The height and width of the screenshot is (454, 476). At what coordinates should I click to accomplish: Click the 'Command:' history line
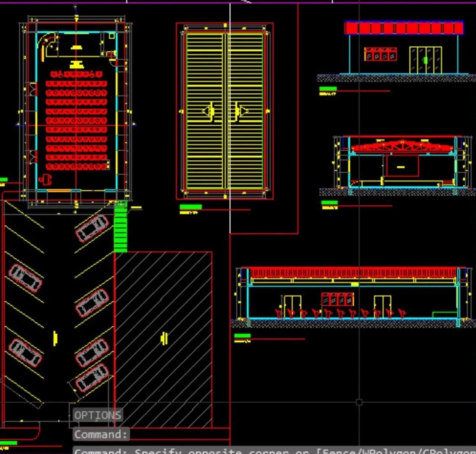(101, 434)
